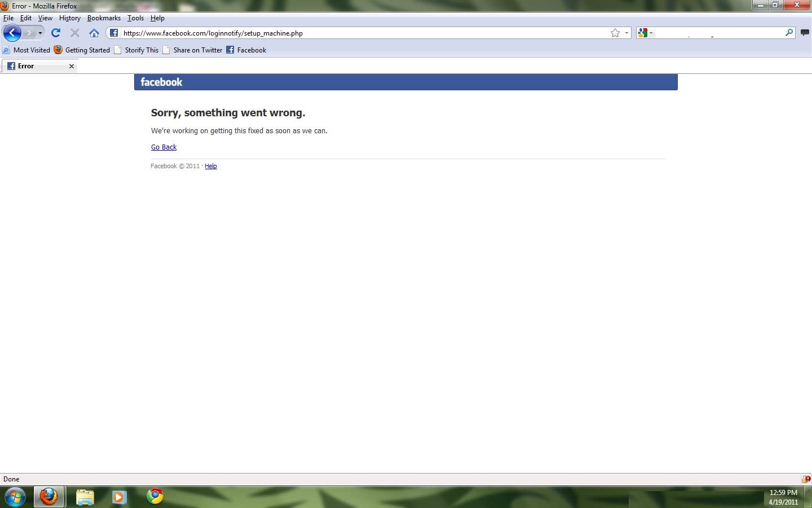
Task: Open Windows Start menu orb
Action: 15,497
